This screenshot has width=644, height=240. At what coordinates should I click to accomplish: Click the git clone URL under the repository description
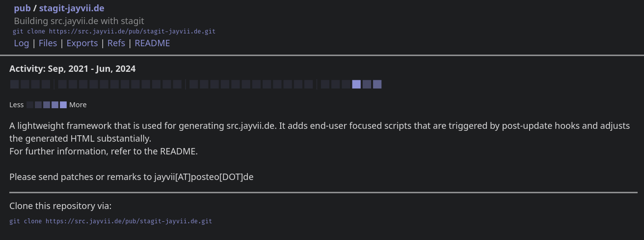(x=114, y=31)
